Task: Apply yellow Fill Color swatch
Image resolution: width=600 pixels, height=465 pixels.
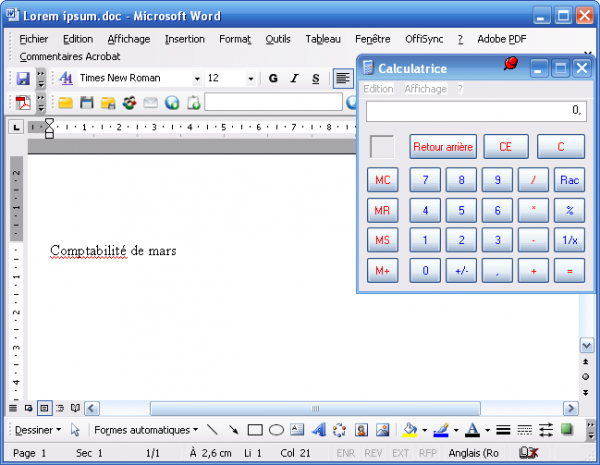Action: (410, 430)
